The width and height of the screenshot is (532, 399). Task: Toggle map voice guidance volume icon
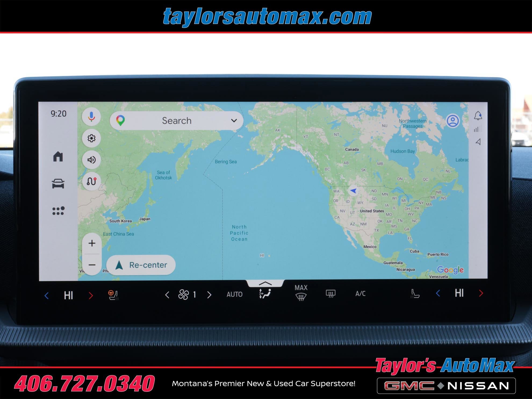[x=91, y=160]
